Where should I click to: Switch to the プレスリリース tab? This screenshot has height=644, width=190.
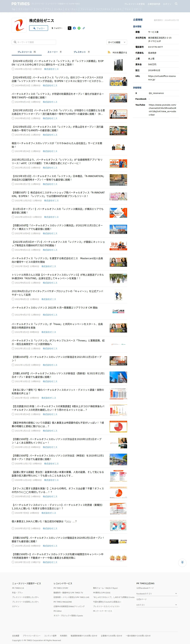click(26, 52)
